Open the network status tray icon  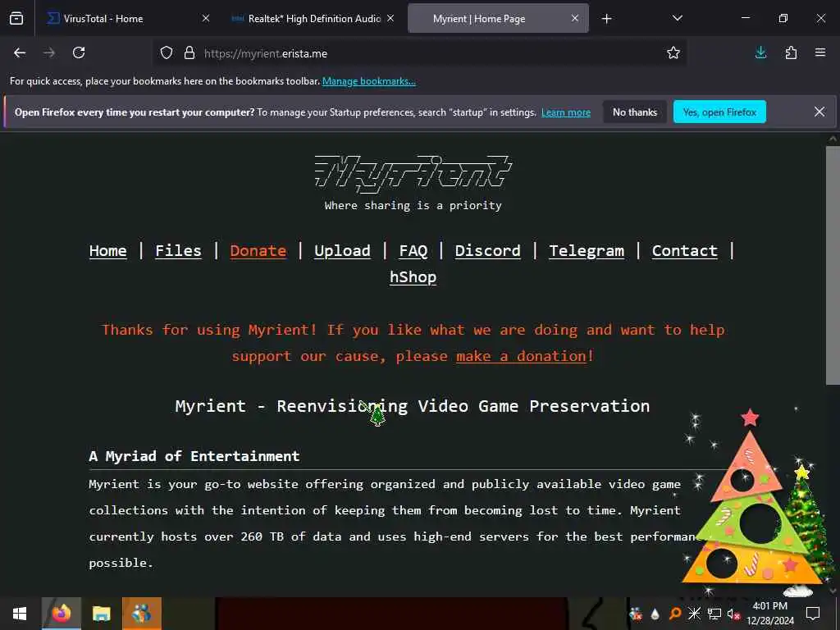[x=714, y=614]
